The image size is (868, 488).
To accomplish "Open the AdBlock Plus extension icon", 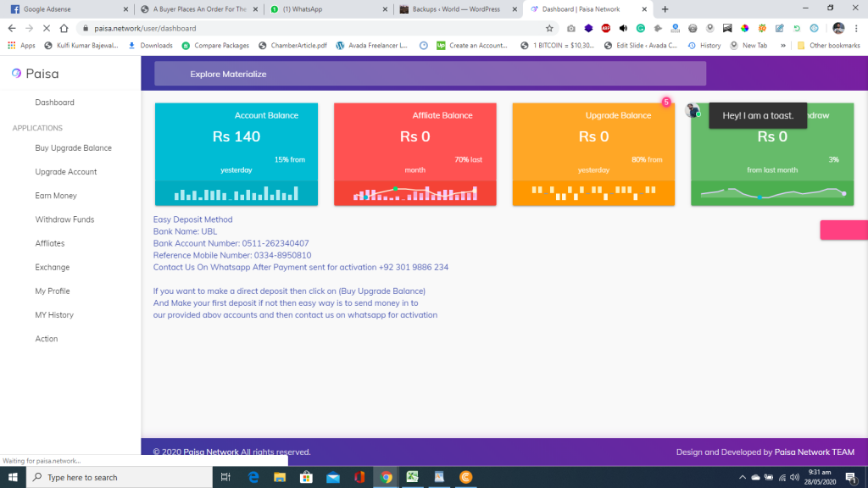I will 606,28.
